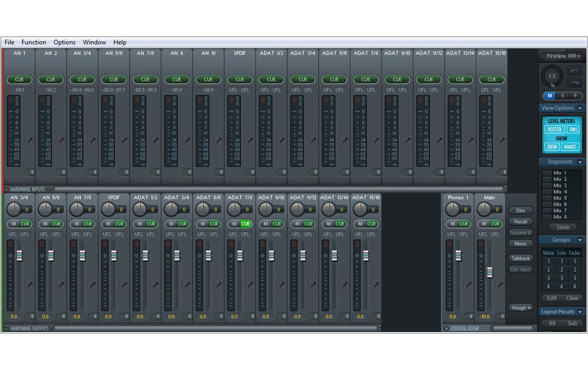Image resolution: width=588 pixels, height=370 pixels.
Task: Click the play triangle beside Control Room
Action: pos(447,328)
